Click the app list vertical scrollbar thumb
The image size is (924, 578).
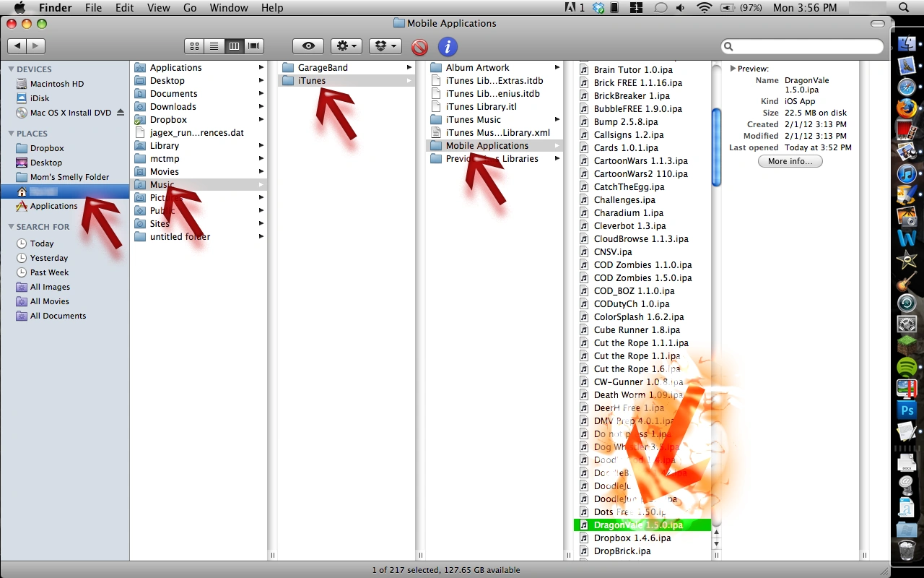[x=717, y=147]
